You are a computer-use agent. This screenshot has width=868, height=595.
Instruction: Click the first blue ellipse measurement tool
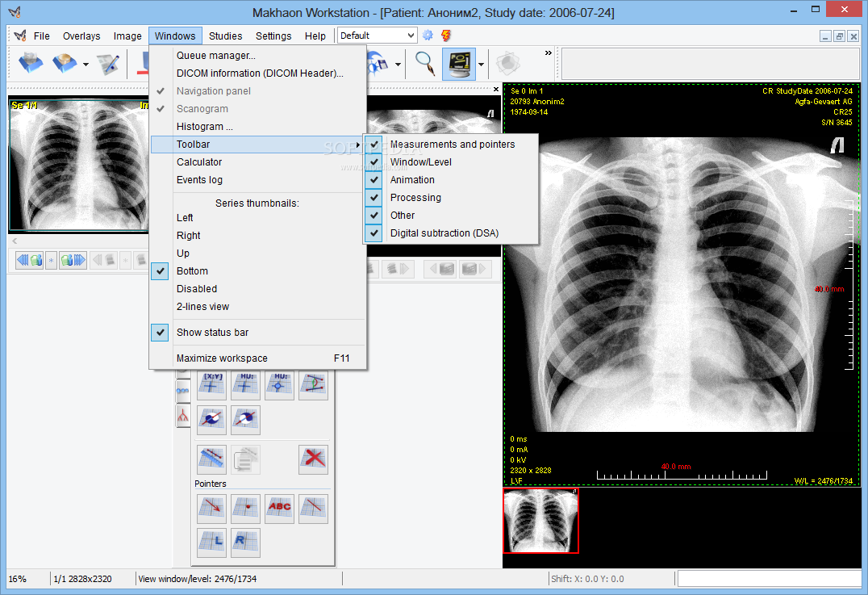pyautogui.click(x=211, y=420)
